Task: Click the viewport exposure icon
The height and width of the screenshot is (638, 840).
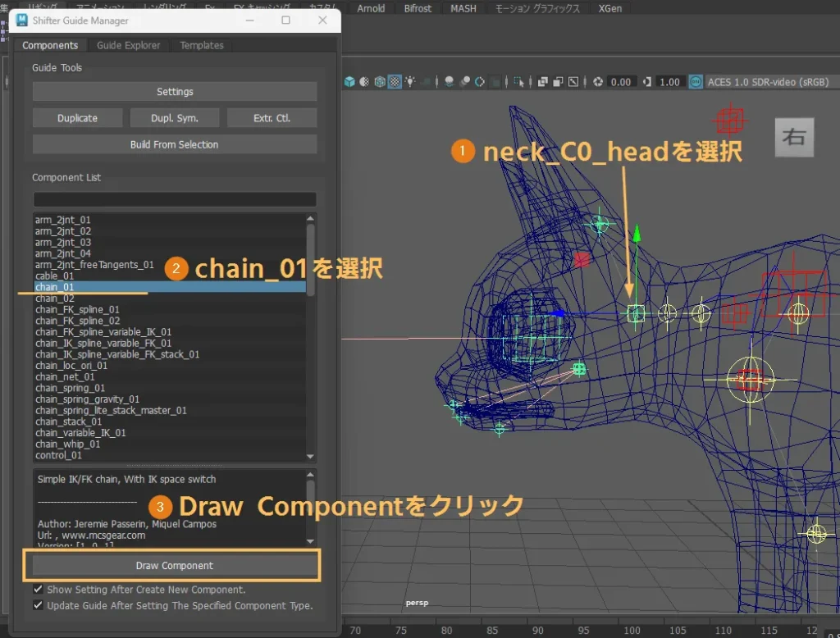Action: pos(598,82)
